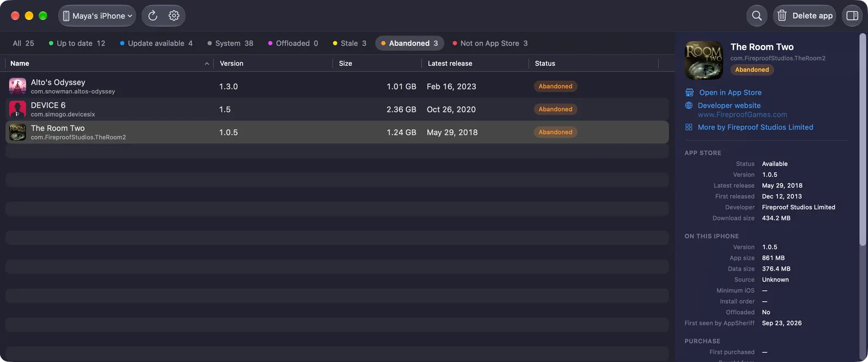Select the Offloaded filter tab
The image size is (868, 362).
[x=293, y=43]
